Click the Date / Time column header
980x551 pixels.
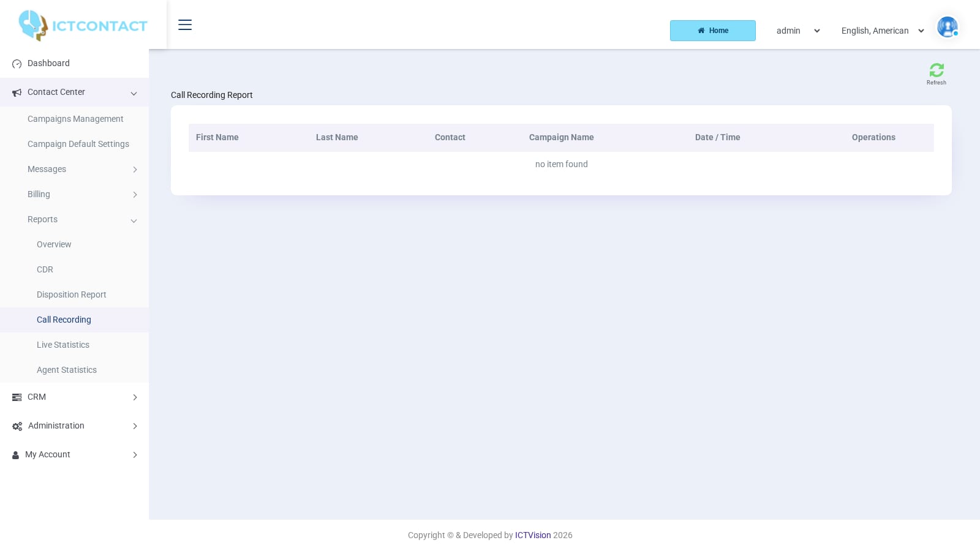(x=718, y=137)
